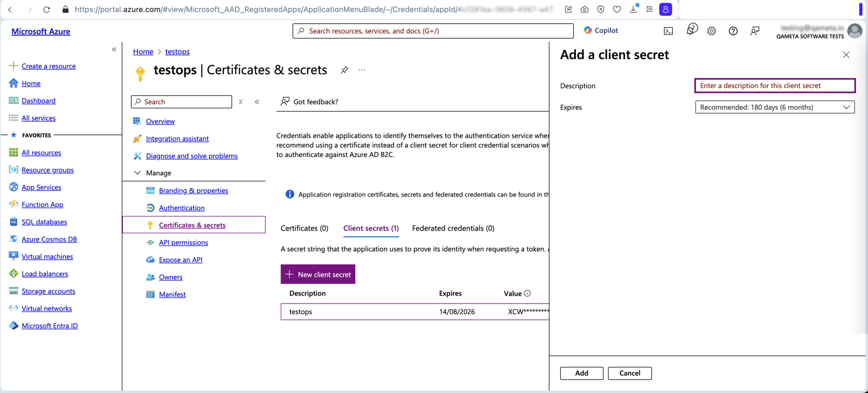The width and height of the screenshot is (868, 393).
Task: Open Integration assistant
Action: 177,139
